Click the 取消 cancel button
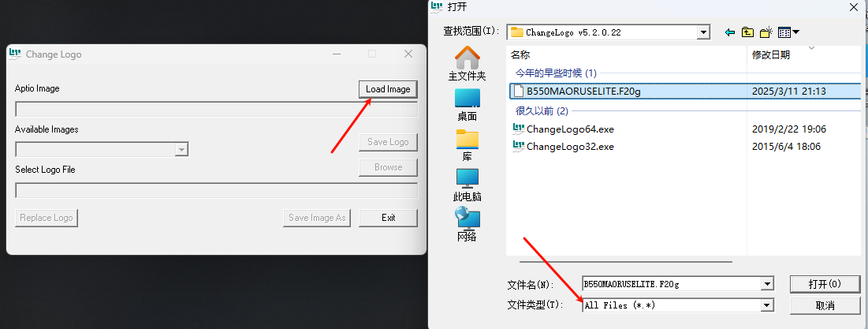 [x=825, y=305]
